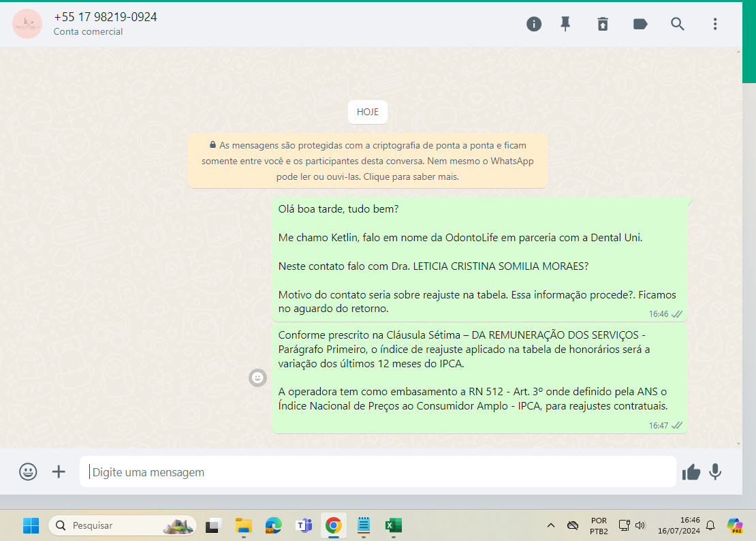Open the volume speaker tray icon

(x=640, y=525)
